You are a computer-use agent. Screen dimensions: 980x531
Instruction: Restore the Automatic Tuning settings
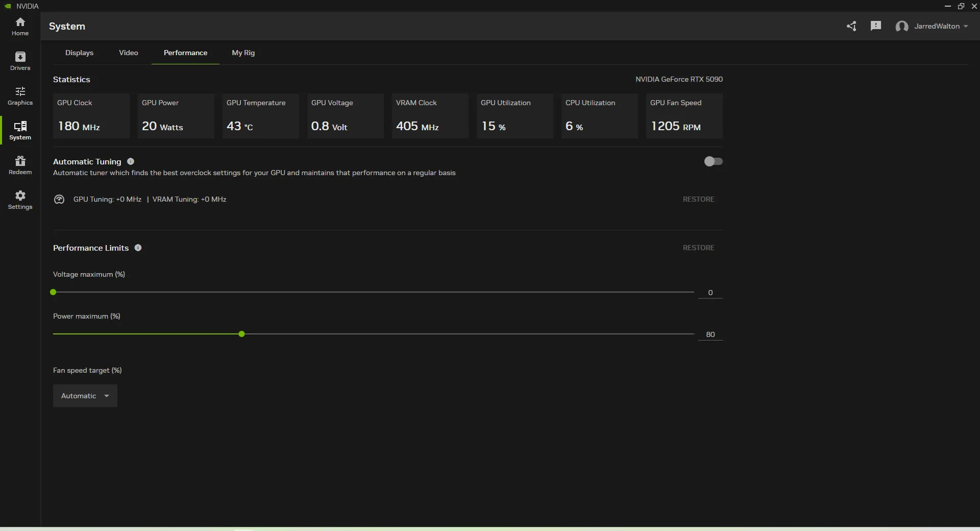click(699, 199)
